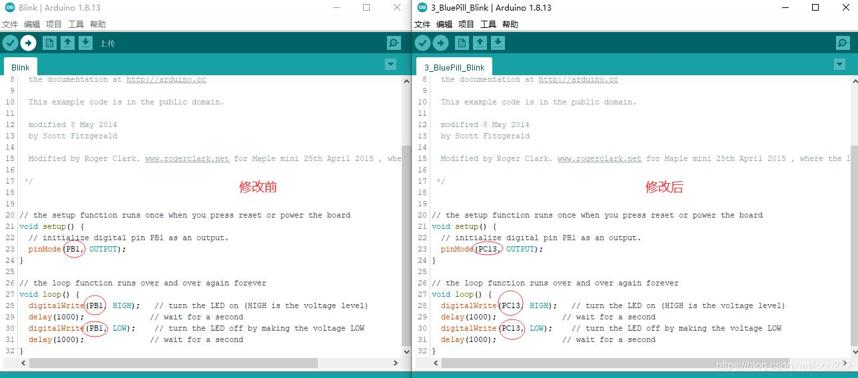This screenshot has width=858, height=378.
Task: Open 帮助 menu in Blink window
Action: tap(97, 24)
